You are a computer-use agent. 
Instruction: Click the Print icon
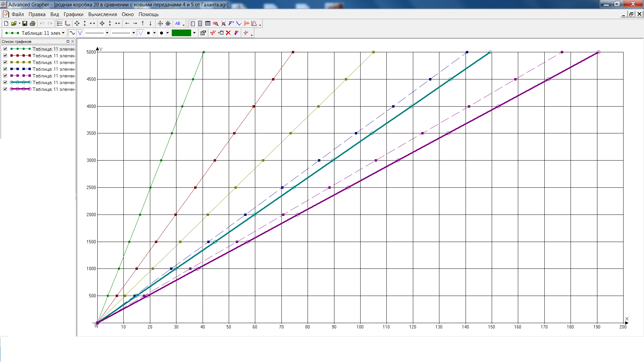click(x=33, y=23)
